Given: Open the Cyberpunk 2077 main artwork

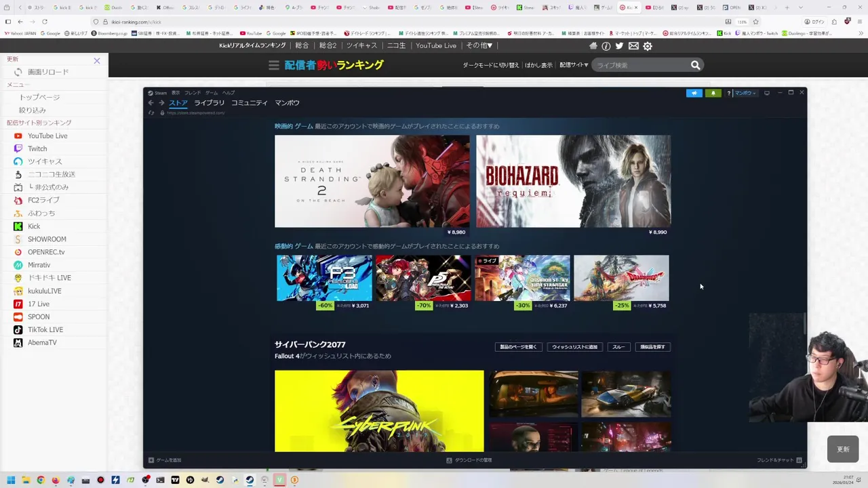Looking at the screenshot, I should (379, 411).
